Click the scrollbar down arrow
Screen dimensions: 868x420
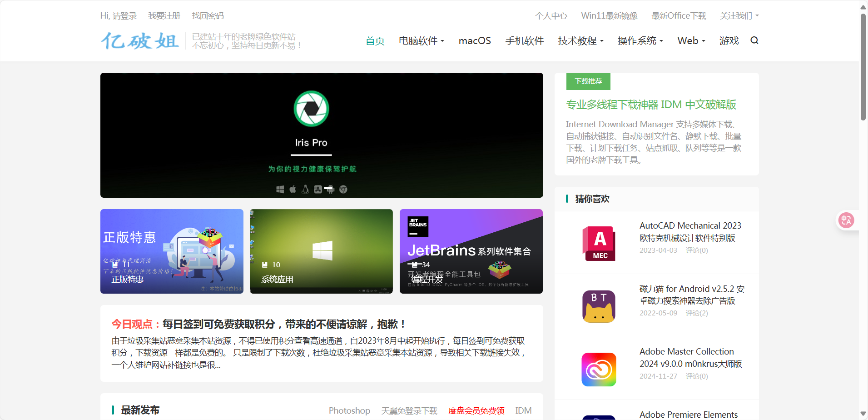863,414
